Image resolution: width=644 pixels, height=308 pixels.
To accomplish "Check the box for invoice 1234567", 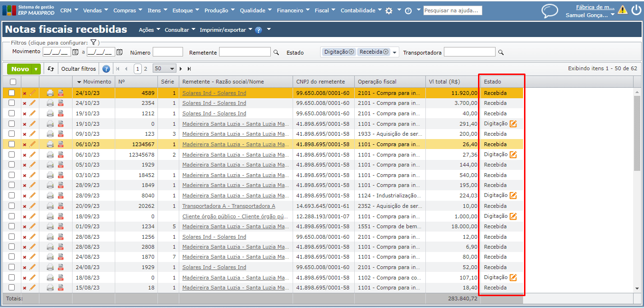I will [12, 144].
